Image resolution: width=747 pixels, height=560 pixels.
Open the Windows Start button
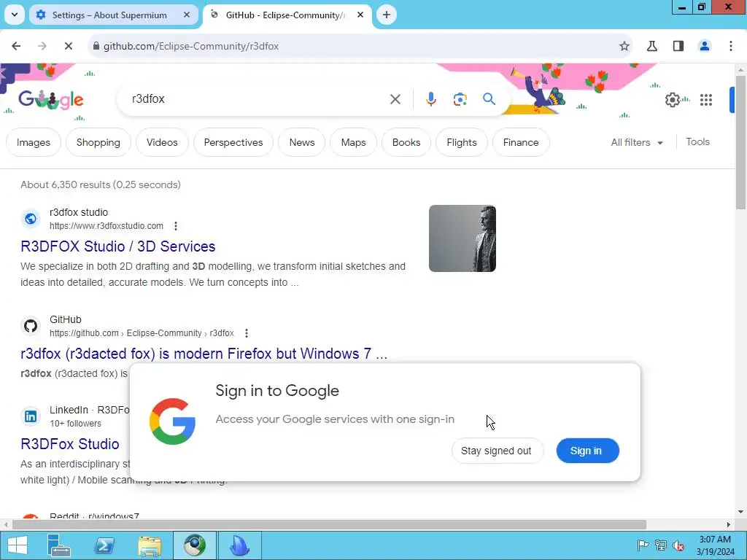coord(18,545)
